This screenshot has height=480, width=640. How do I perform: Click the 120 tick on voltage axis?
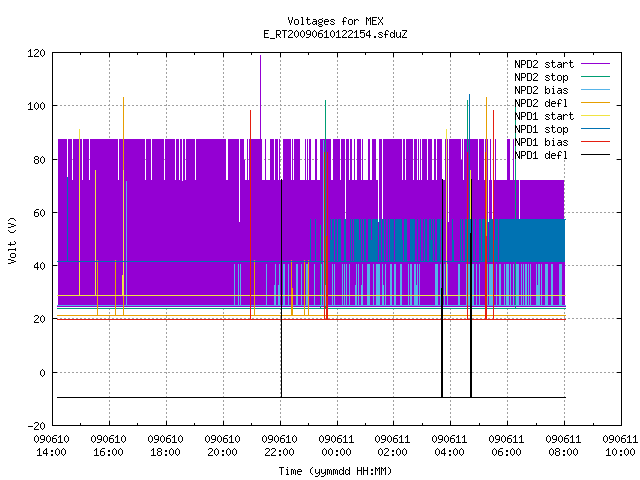(x=36, y=53)
